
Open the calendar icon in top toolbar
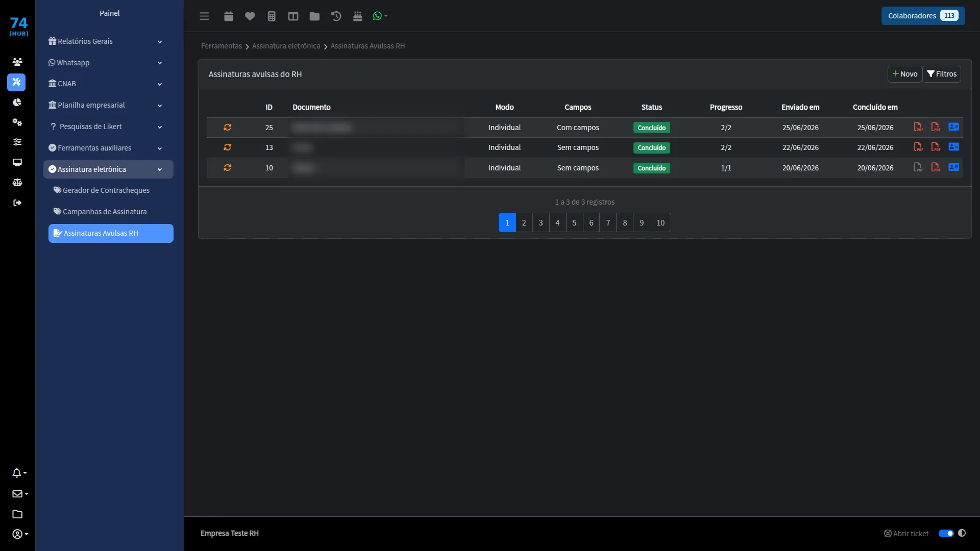click(x=228, y=16)
